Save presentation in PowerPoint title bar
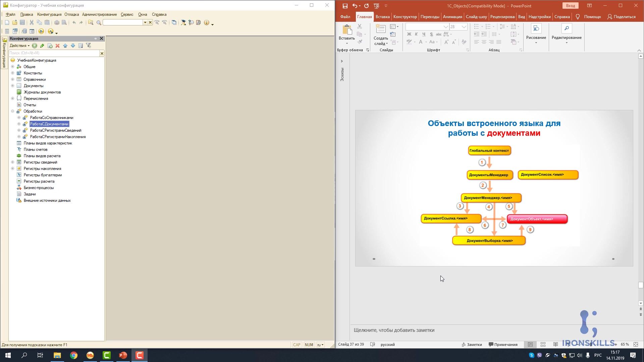 345,6
